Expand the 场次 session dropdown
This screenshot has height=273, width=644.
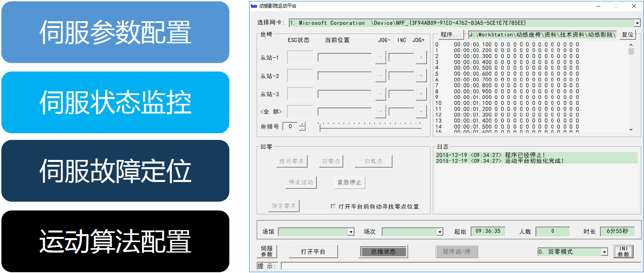[x=440, y=232]
